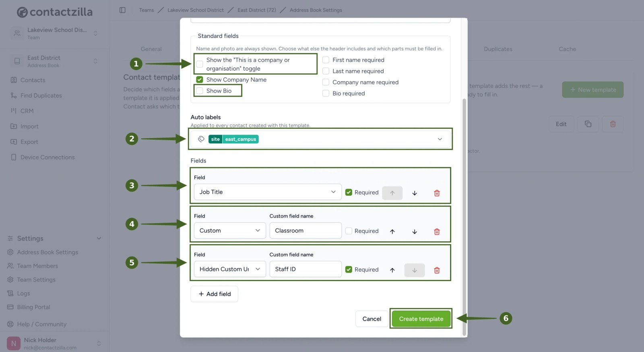Click the dialog's vertical scrollbar
Image resolution: width=644 pixels, height=352 pixels.
click(x=464, y=217)
